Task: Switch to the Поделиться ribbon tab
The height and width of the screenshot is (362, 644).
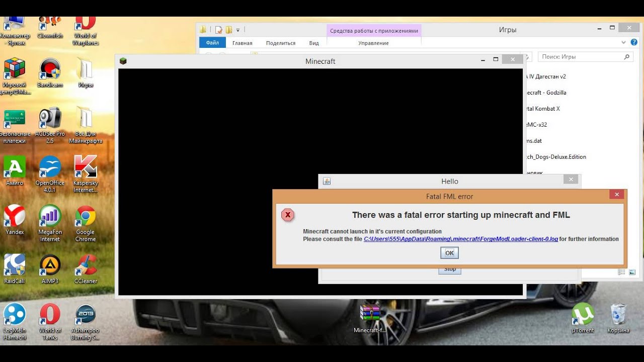Action: tap(281, 43)
